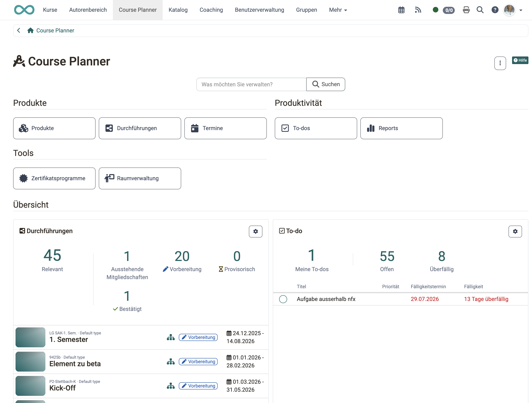Click the Kick-Off thumbnail image
This screenshot has height=403, width=532.
click(x=30, y=386)
